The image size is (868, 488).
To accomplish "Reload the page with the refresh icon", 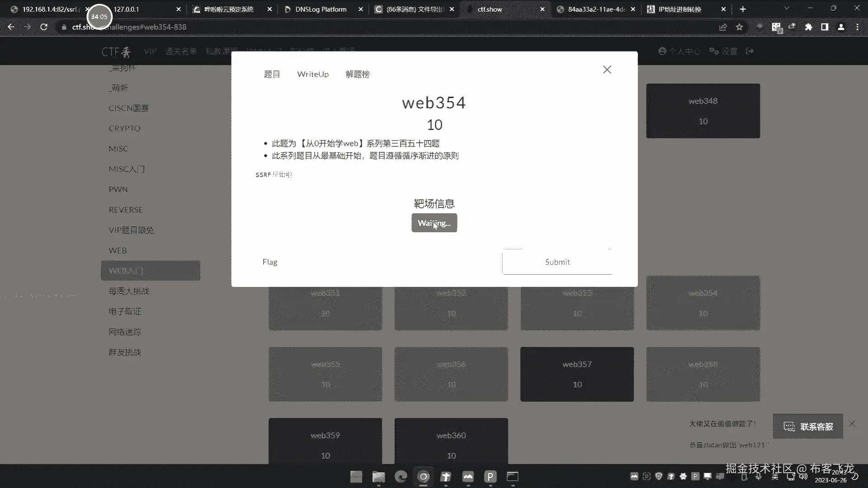I will pos(44,27).
